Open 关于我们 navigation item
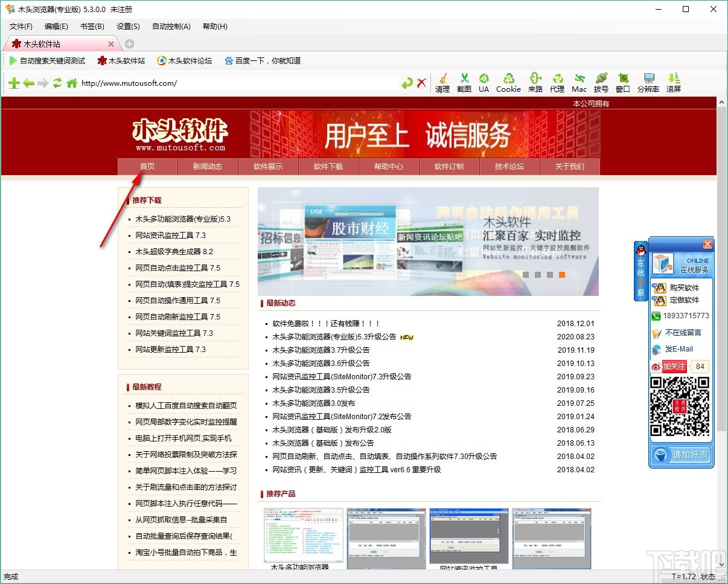Screen dimensions: 728x584 570,167
